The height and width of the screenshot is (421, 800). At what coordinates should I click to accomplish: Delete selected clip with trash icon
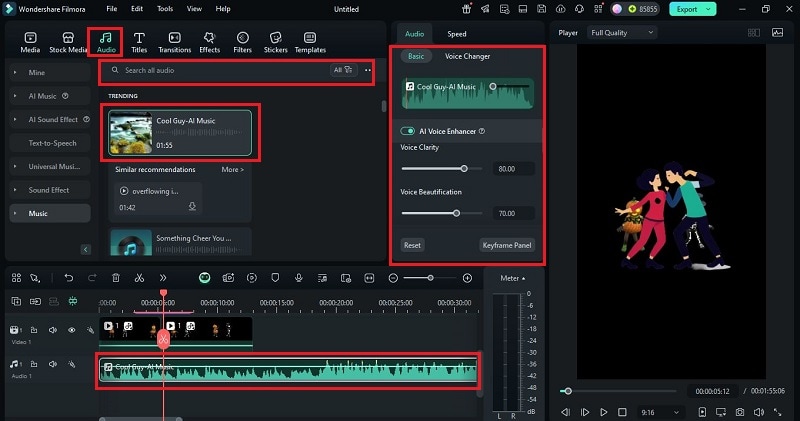click(116, 278)
